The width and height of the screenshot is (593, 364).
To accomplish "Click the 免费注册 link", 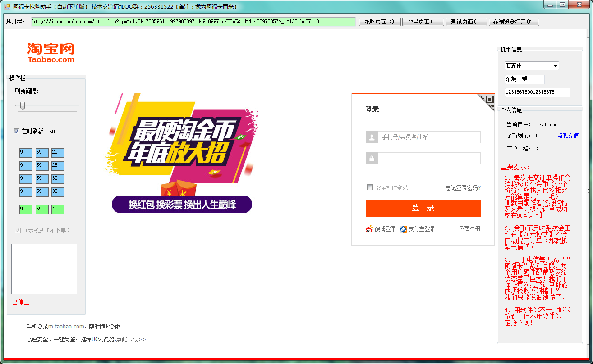I will point(469,229).
